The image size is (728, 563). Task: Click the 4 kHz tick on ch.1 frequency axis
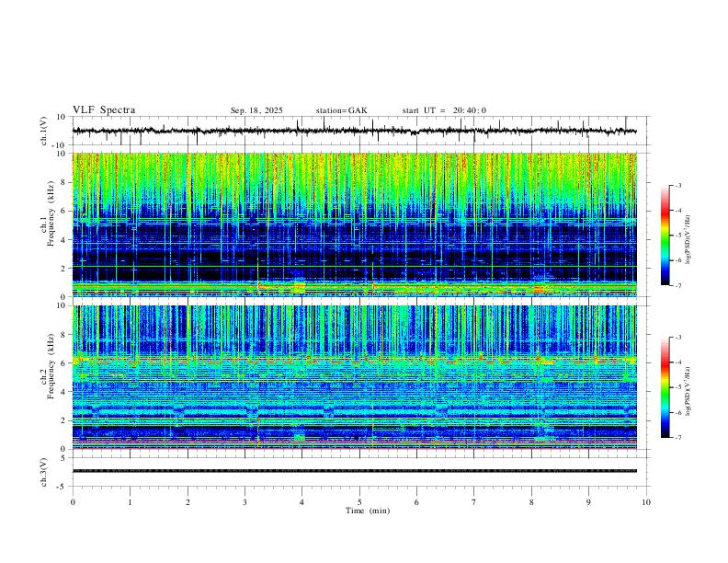64,240
